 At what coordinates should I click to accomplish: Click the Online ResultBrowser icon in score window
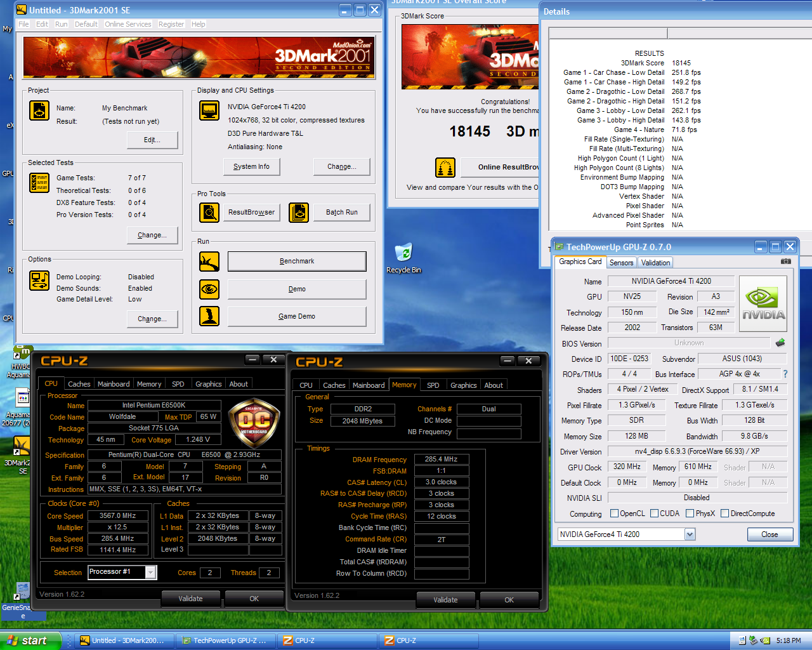coord(445,167)
